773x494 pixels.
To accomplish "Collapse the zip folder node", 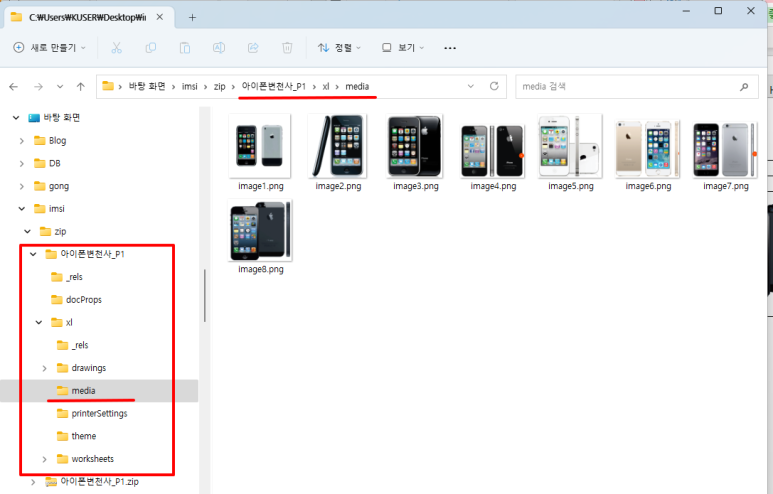I will click(28, 232).
